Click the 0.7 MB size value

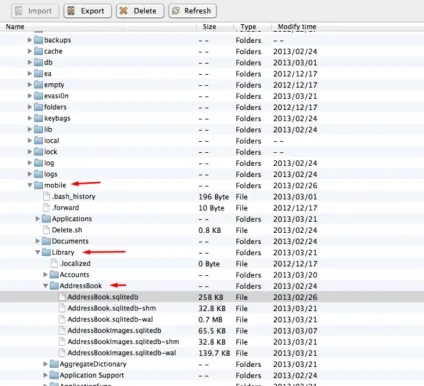210,320
